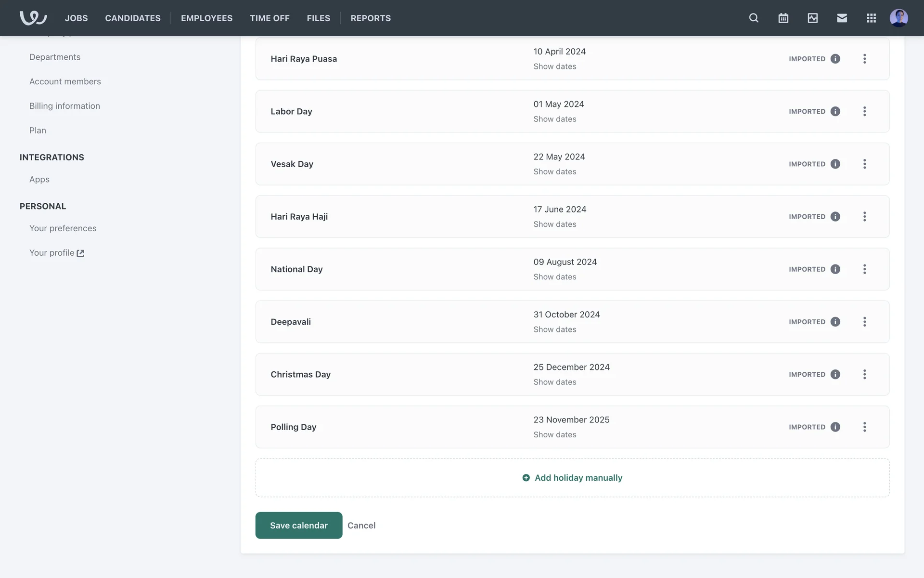
Task: Click Save calendar button
Action: click(x=298, y=525)
